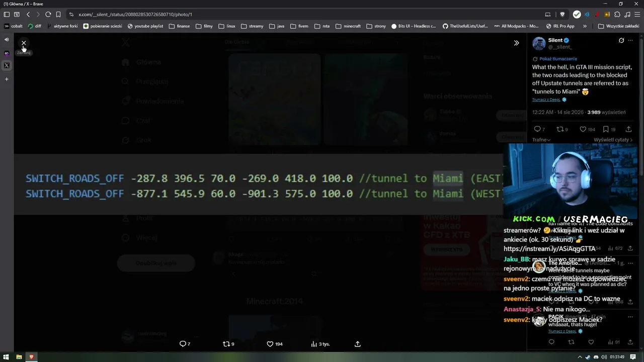This screenshot has height=362, width=644.
Task: Open 'cobalt' bookmark
Action: click(13, 26)
